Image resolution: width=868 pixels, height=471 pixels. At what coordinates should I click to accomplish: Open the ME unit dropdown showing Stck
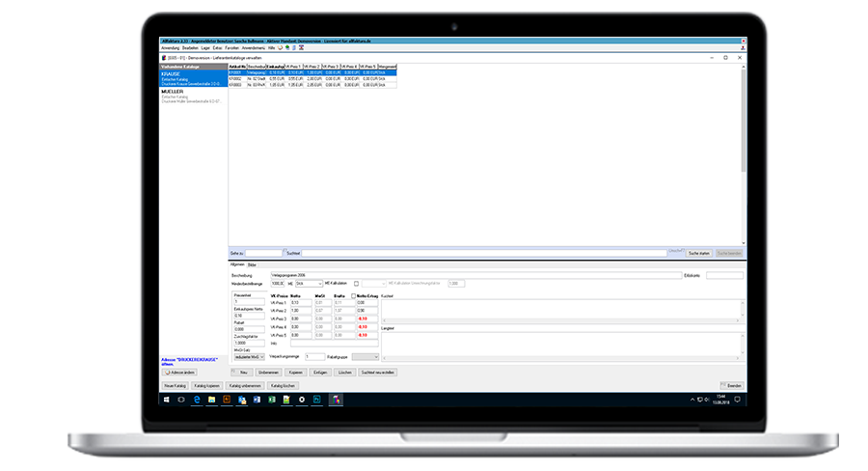pos(309,283)
